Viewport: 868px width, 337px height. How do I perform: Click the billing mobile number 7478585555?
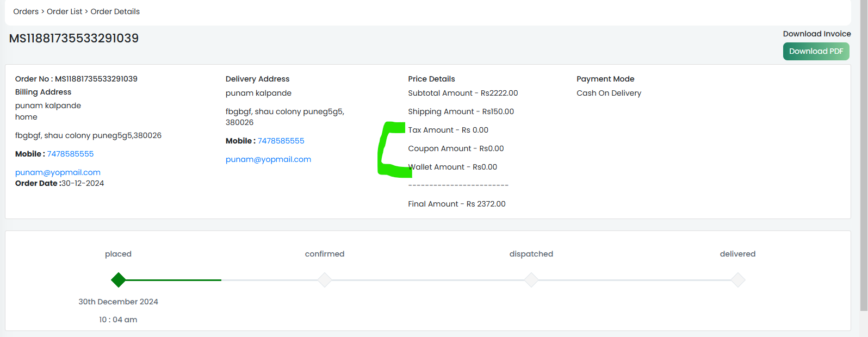tap(70, 154)
